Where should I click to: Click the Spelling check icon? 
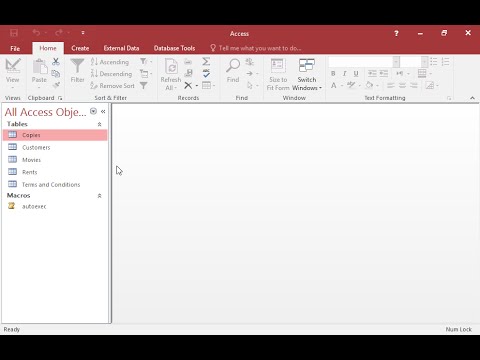(206, 73)
